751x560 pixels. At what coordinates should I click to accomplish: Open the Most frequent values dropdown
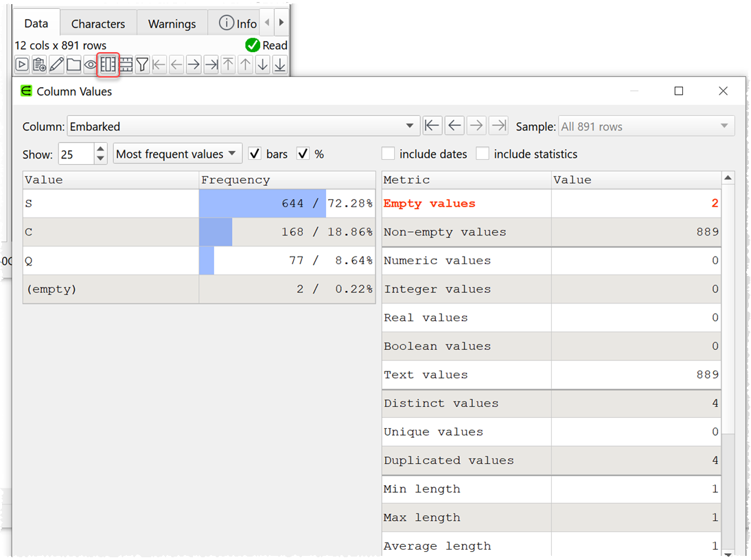[x=177, y=154]
